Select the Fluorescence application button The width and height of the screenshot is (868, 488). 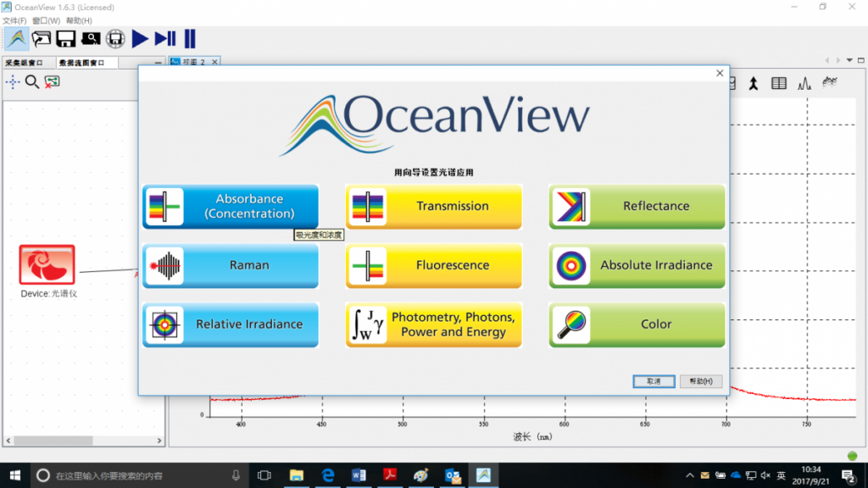(x=434, y=265)
